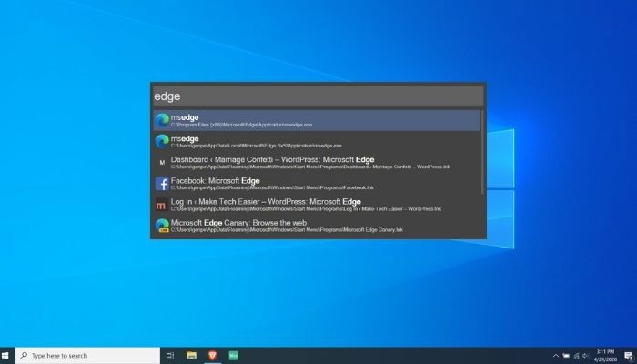Open Brave browser from the taskbar
Screen dimensions: 637x364
coord(212,356)
